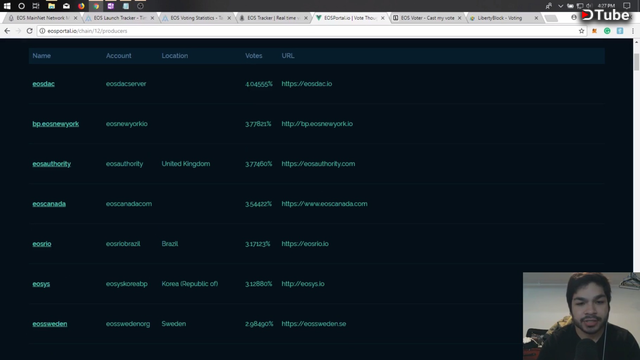Viewport: 640px width, 360px height.
Task: Launch Firefox from the taskbar
Action: 81,6
